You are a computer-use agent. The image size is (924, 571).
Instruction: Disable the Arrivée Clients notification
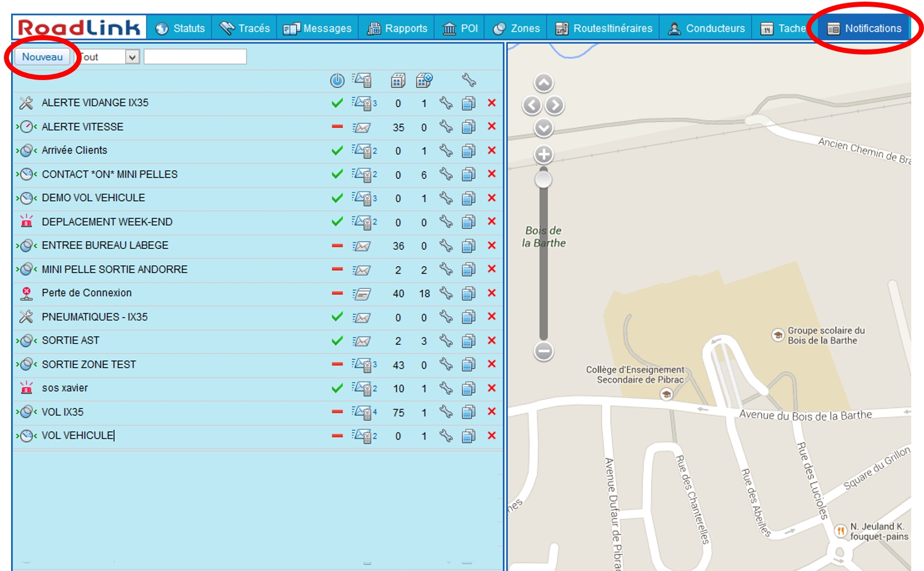pyautogui.click(x=337, y=151)
